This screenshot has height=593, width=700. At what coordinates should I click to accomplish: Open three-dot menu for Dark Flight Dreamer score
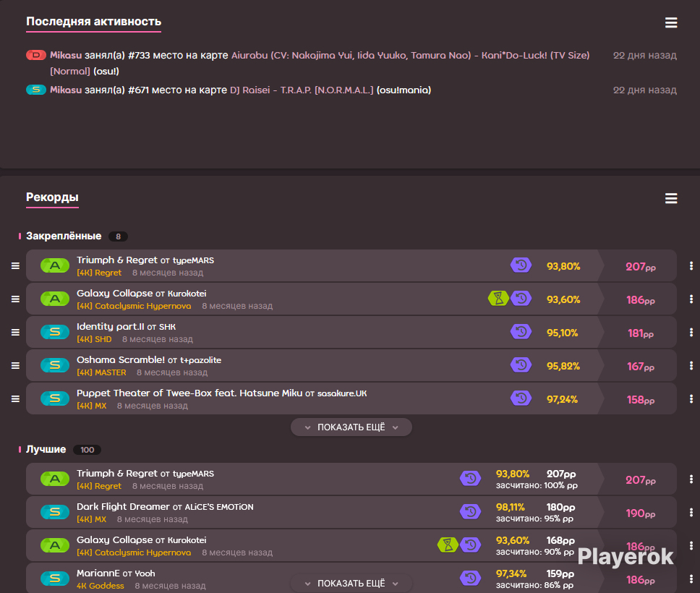pos(691,512)
